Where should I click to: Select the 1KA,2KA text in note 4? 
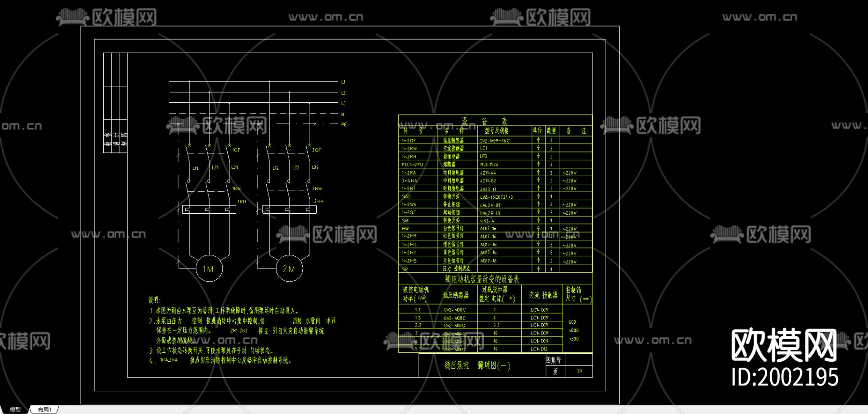point(169,360)
